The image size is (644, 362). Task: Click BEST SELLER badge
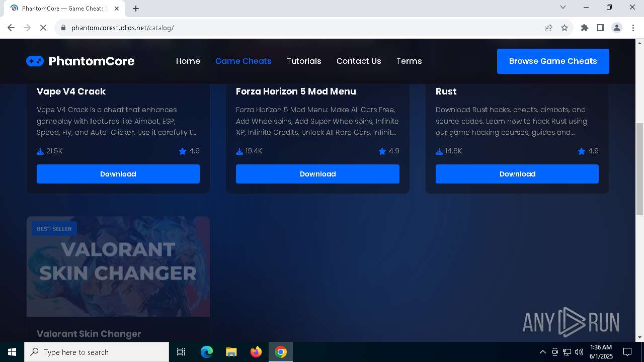[54, 229]
